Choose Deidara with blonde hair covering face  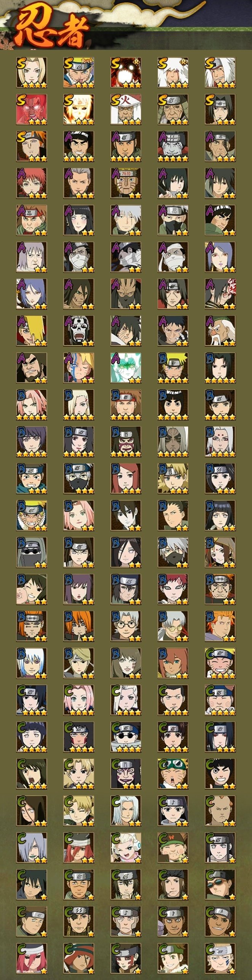(x=32, y=331)
